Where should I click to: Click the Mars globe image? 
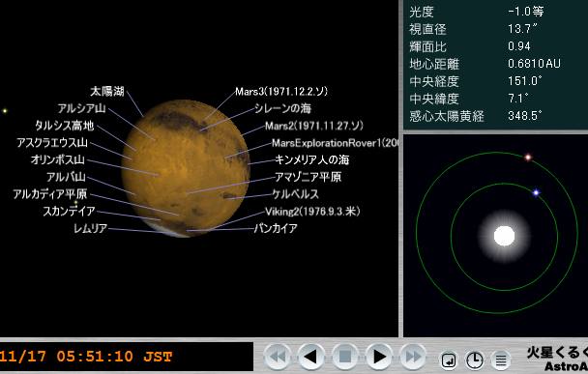(186, 168)
